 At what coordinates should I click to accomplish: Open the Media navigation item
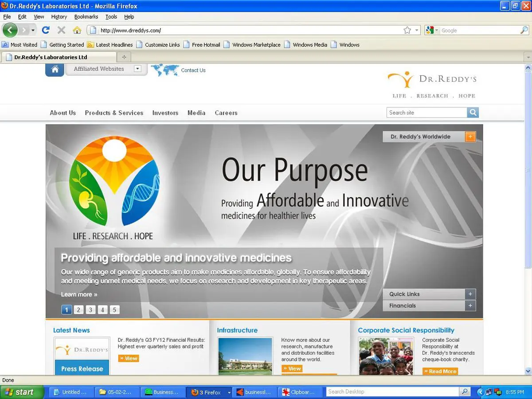[196, 113]
